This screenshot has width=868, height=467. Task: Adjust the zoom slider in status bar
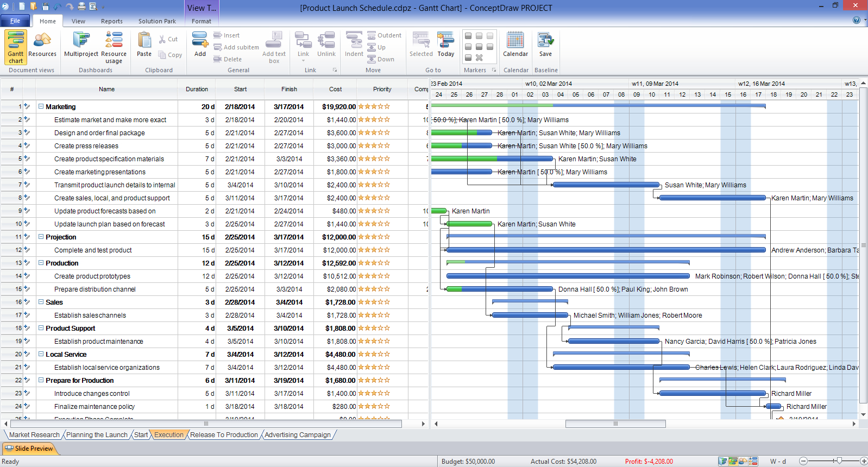839,461
